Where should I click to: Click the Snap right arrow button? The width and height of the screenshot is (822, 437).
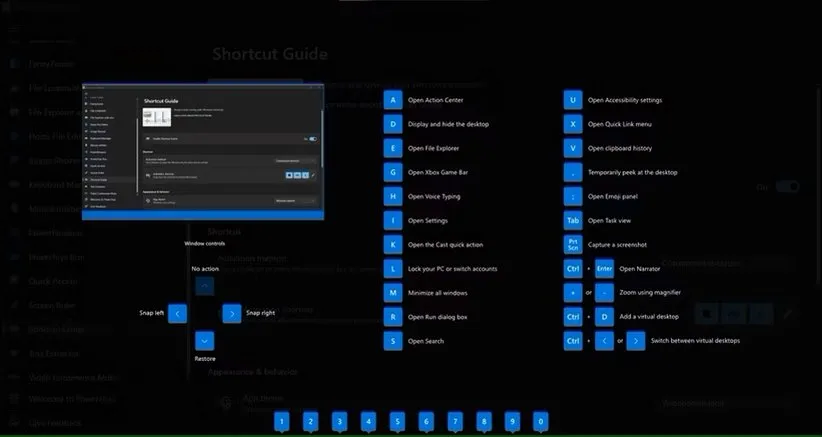click(x=232, y=314)
